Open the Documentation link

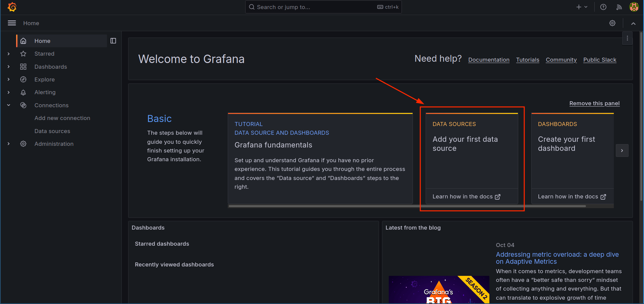click(489, 60)
